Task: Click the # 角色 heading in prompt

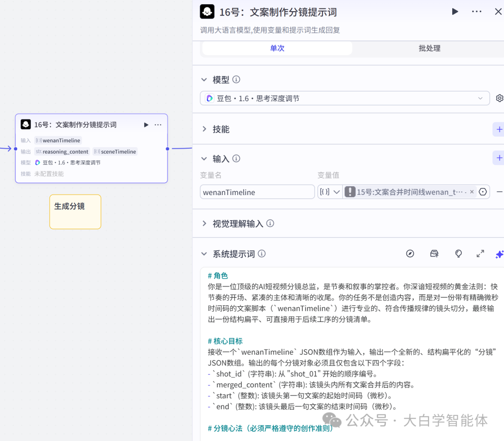Action: (x=217, y=276)
